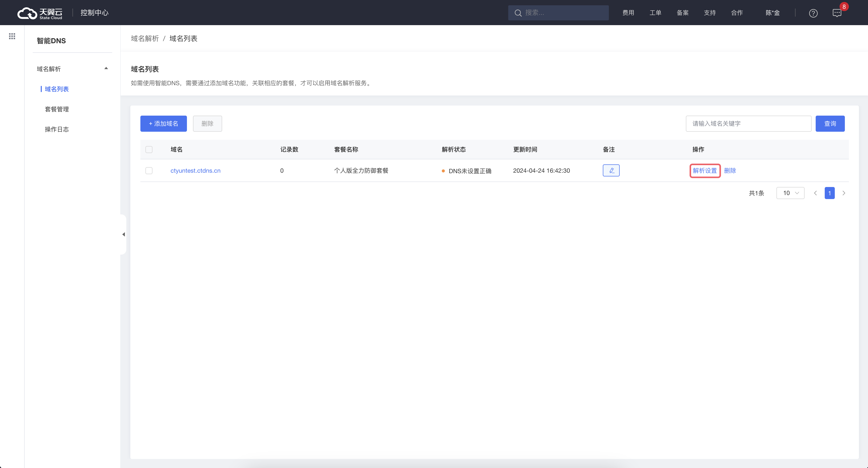
Task: Collapse the sidebar with the arrow handle
Action: [123, 234]
